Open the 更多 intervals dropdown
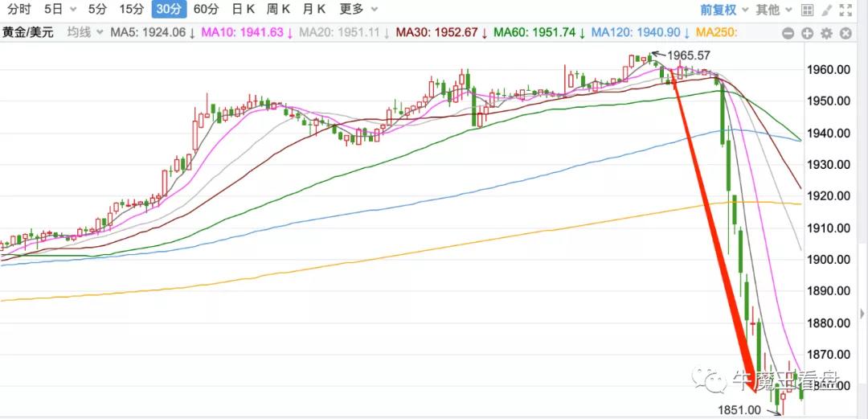This screenshot has height=419, width=868. click(x=358, y=9)
